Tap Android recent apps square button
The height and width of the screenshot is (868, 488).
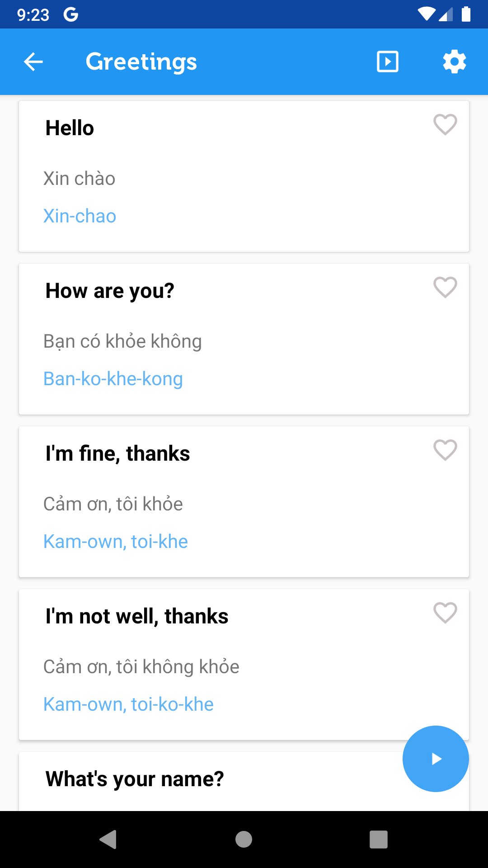pos(379,840)
